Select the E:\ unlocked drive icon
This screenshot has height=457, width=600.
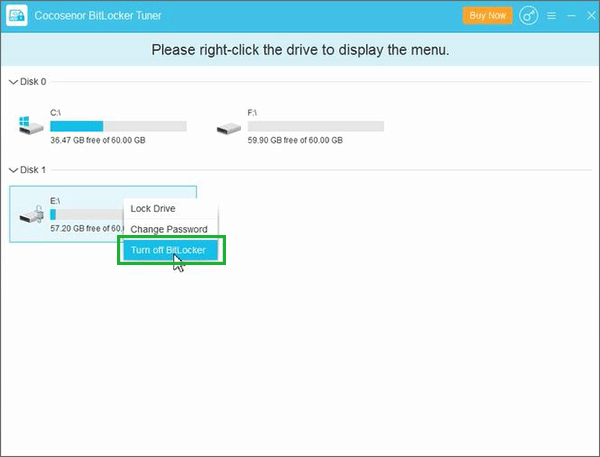32,214
